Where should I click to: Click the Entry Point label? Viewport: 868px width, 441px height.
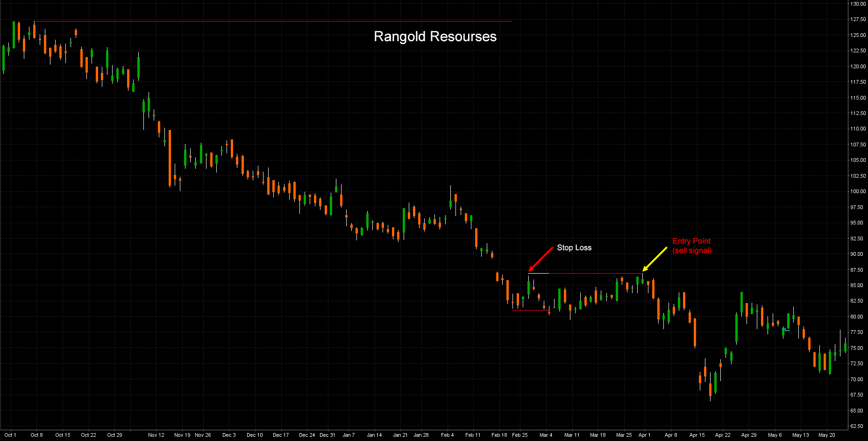(x=691, y=241)
